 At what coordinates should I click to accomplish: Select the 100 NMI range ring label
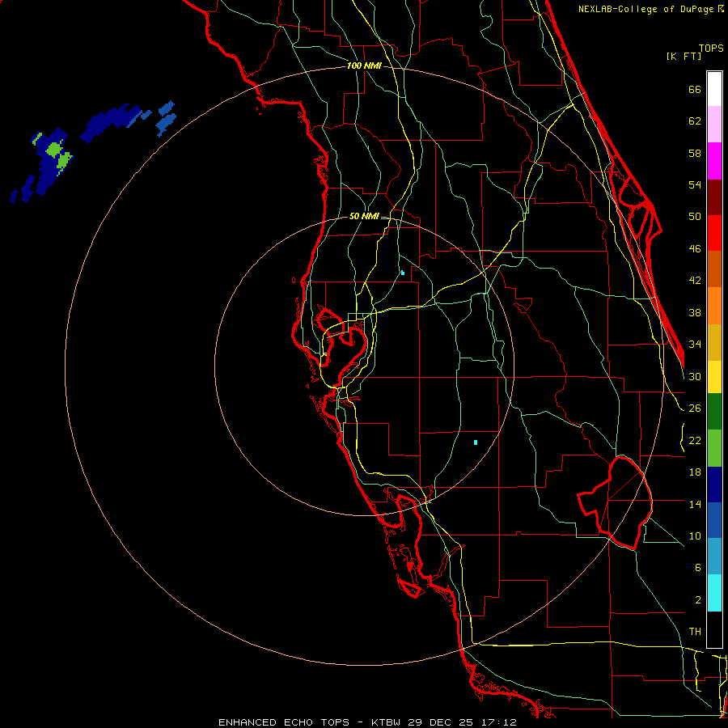(364, 66)
